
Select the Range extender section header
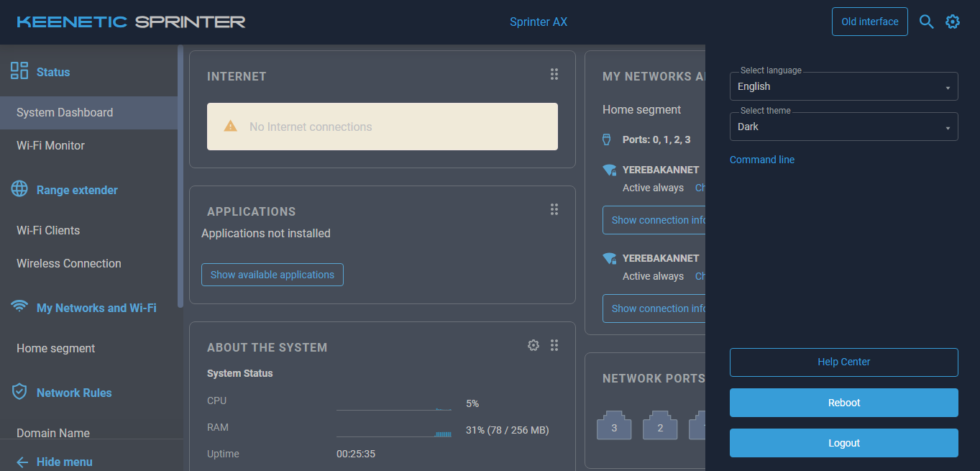click(77, 190)
